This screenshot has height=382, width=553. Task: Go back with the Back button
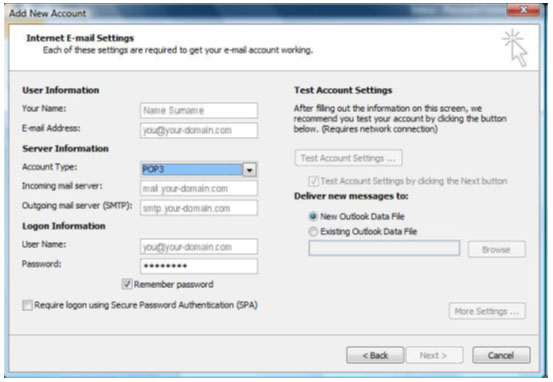375,355
